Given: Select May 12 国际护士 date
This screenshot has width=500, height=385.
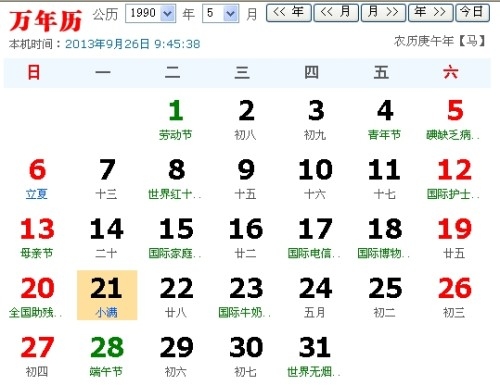Looking at the screenshot, I should click(x=454, y=179).
